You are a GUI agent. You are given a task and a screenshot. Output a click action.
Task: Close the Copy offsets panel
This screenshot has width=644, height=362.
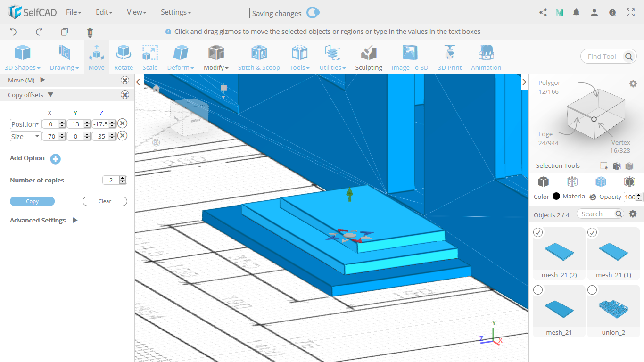click(x=125, y=95)
